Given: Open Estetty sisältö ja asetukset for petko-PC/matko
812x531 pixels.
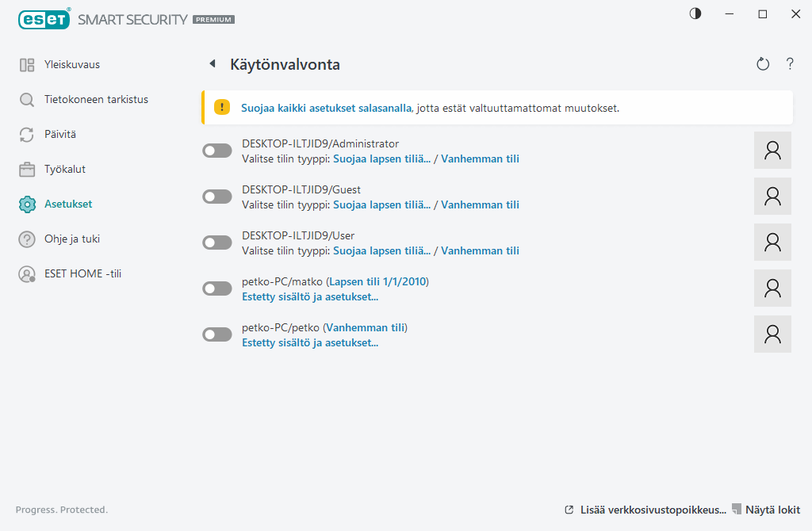Looking at the screenshot, I should point(309,297).
